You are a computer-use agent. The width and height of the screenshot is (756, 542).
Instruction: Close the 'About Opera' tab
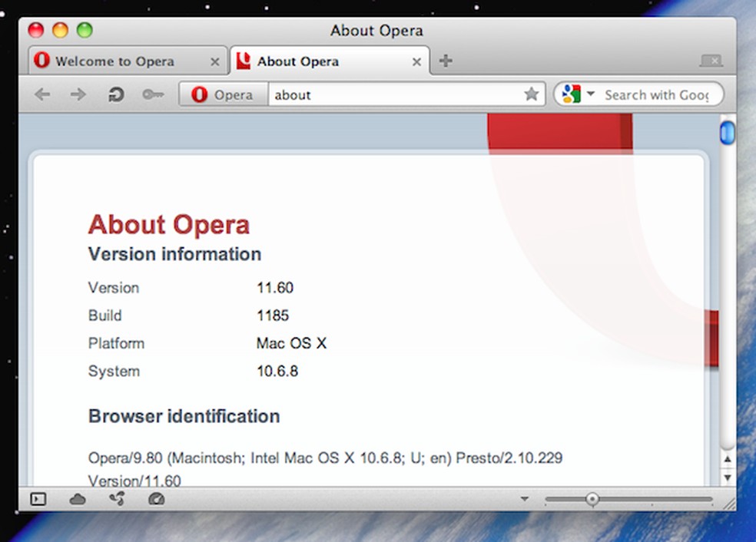(x=416, y=61)
